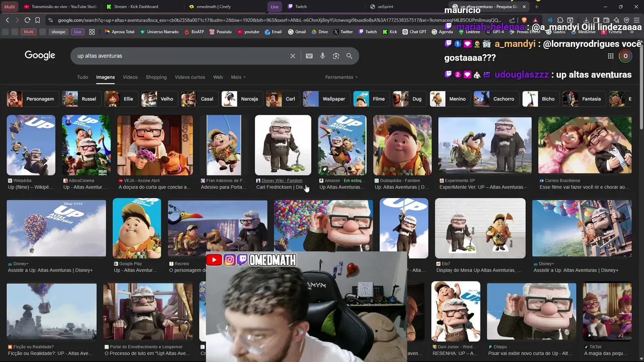Open the Carl Fredricksen Disney Wiki image

(283, 145)
